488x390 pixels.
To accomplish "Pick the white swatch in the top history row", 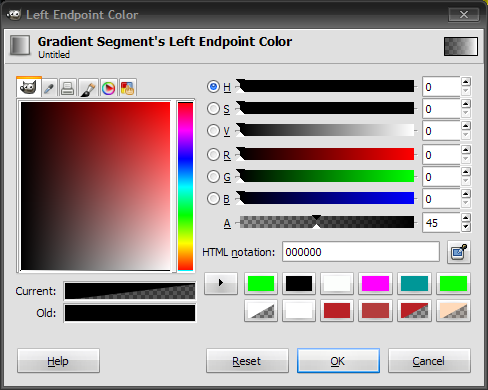I will [337, 284].
